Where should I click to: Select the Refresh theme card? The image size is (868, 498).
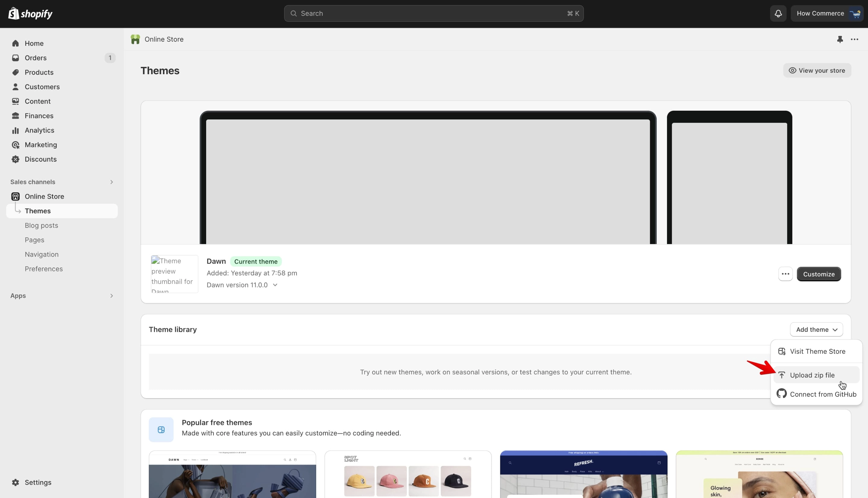click(x=584, y=474)
